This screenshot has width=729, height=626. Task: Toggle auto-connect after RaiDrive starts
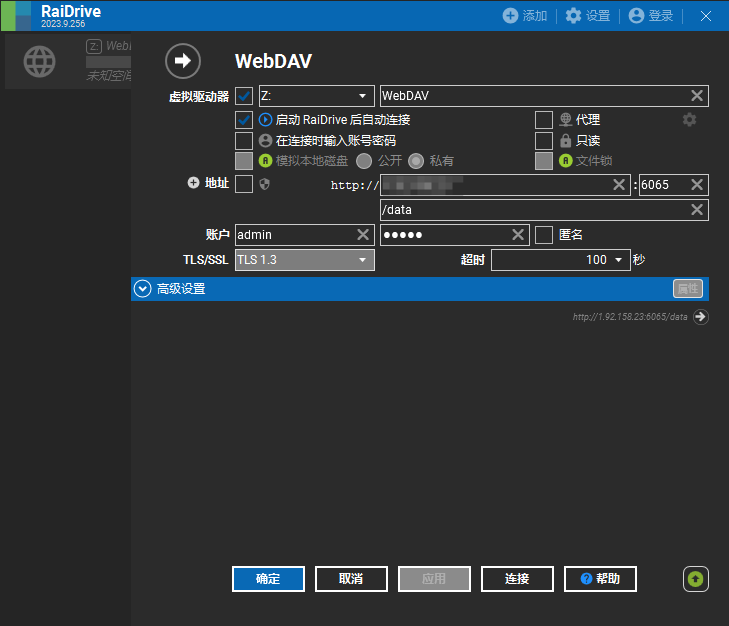[x=244, y=120]
